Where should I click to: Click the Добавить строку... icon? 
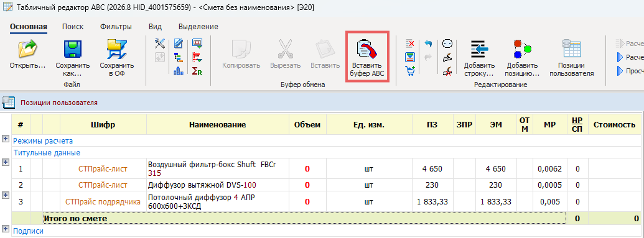(x=479, y=49)
